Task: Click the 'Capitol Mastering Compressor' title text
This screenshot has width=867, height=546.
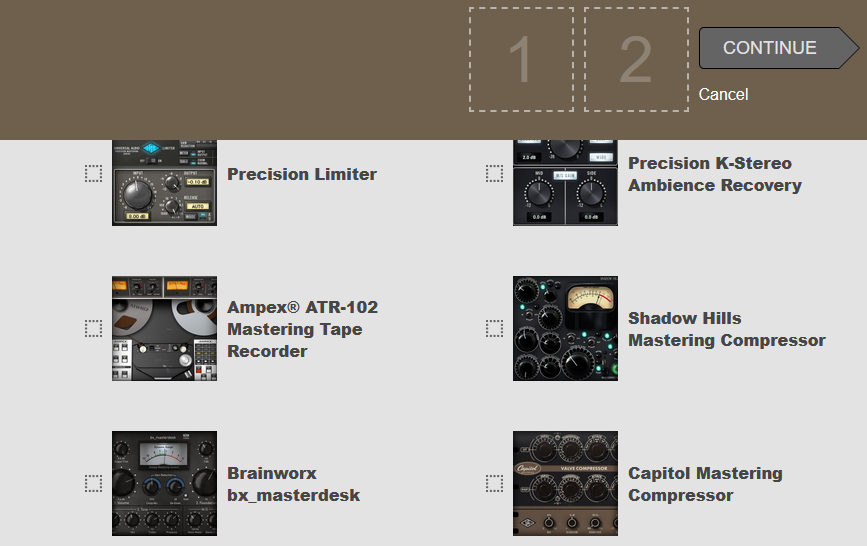Action: [705, 484]
